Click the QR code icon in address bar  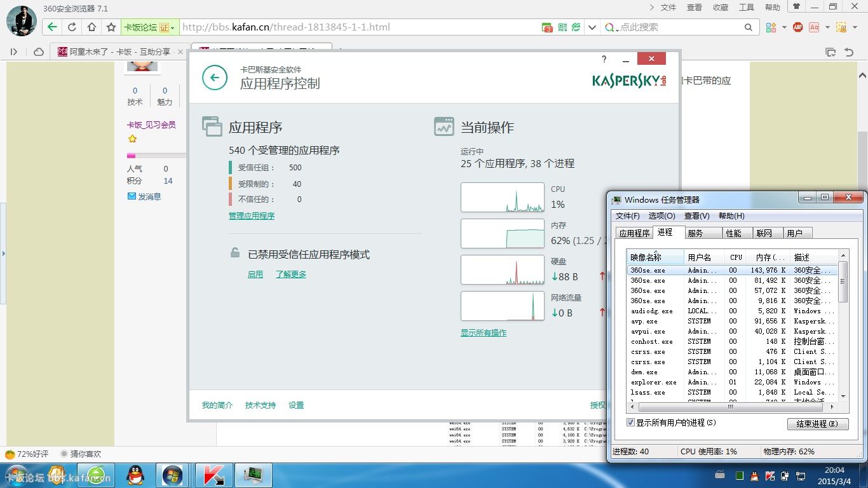point(562,27)
